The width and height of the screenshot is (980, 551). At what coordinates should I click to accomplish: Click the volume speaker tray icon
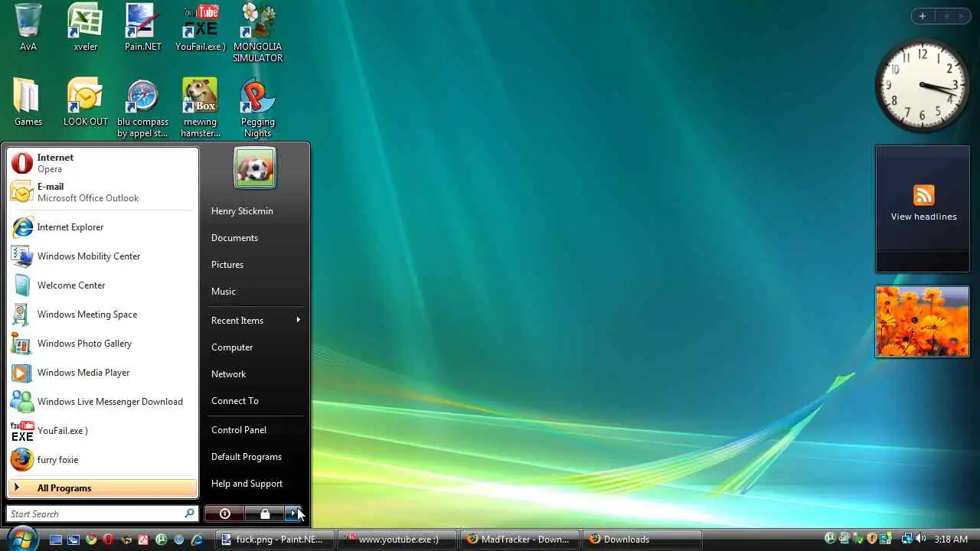921,539
